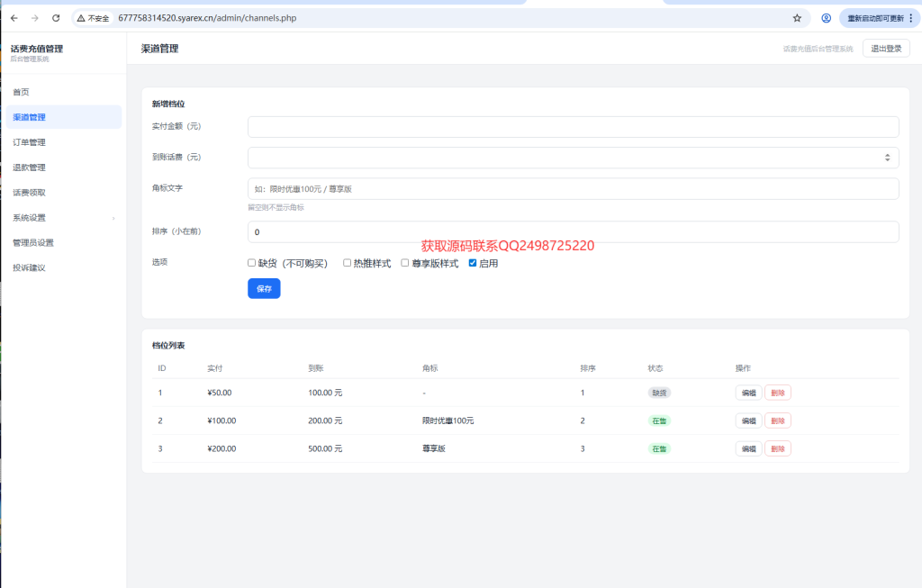Go forward with the browser forward arrow
The height and width of the screenshot is (588, 922).
click(35, 18)
